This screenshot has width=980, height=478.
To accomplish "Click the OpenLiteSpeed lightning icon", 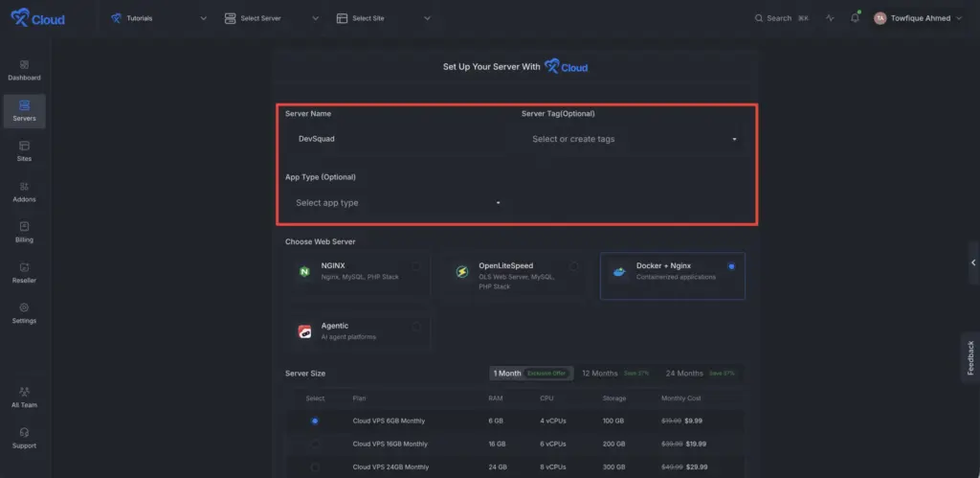I will [462, 271].
